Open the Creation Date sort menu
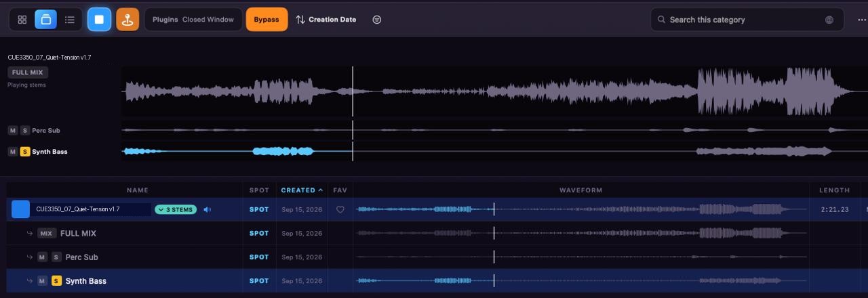The image size is (868, 298). click(x=332, y=20)
